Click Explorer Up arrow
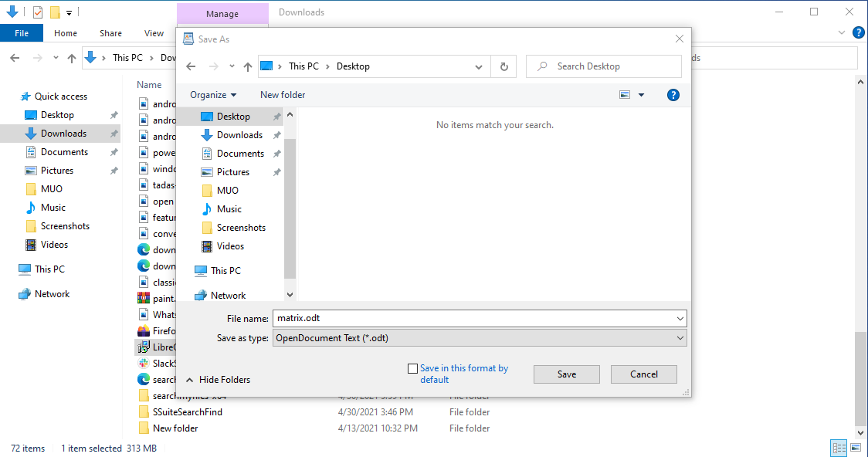 pyautogui.click(x=71, y=58)
